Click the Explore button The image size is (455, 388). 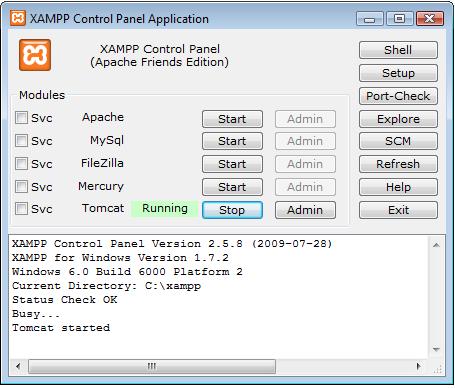[398, 119]
